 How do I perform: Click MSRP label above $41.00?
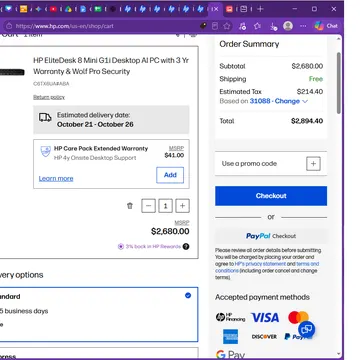coord(176,148)
